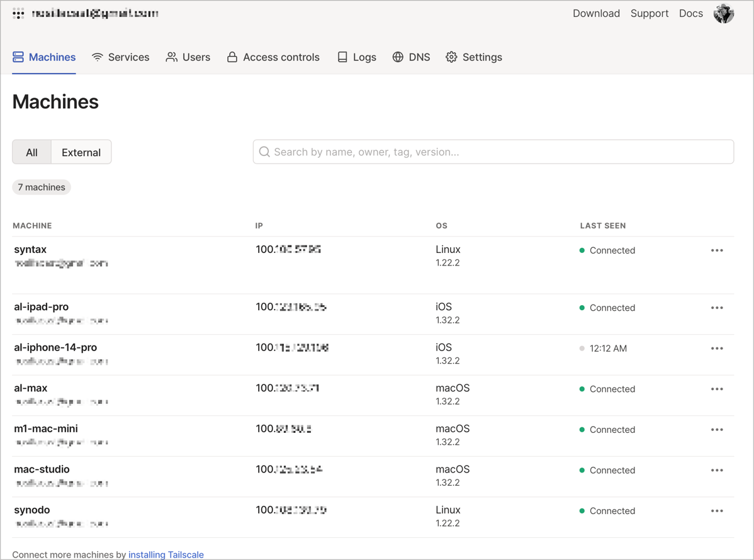The width and height of the screenshot is (754, 560).
Task: Click the Access controls lock icon
Action: (232, 57)
